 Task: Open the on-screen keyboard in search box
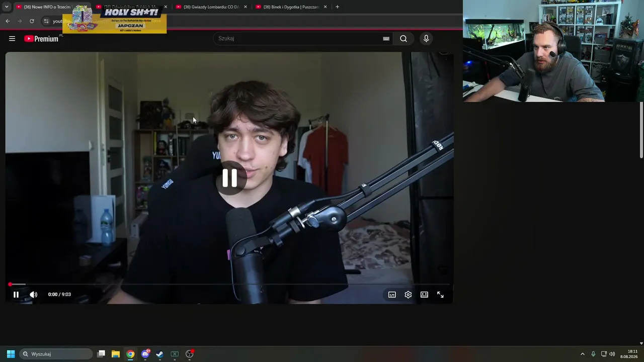(386, 39)
